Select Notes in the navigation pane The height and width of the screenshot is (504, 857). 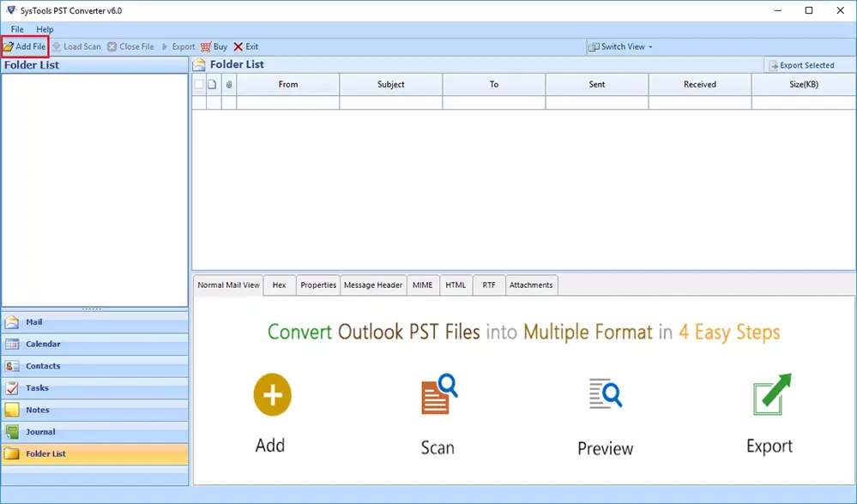(94, 410)
